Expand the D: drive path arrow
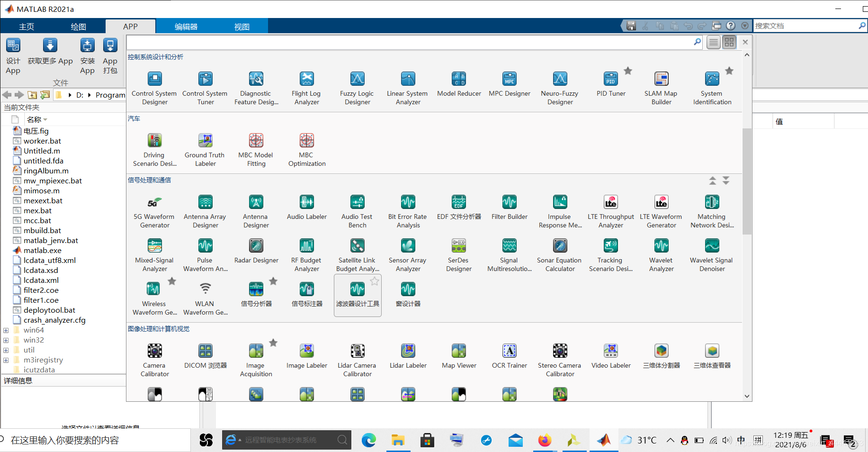868x452 pixels. pyautogui.click(x=89, y=95)
